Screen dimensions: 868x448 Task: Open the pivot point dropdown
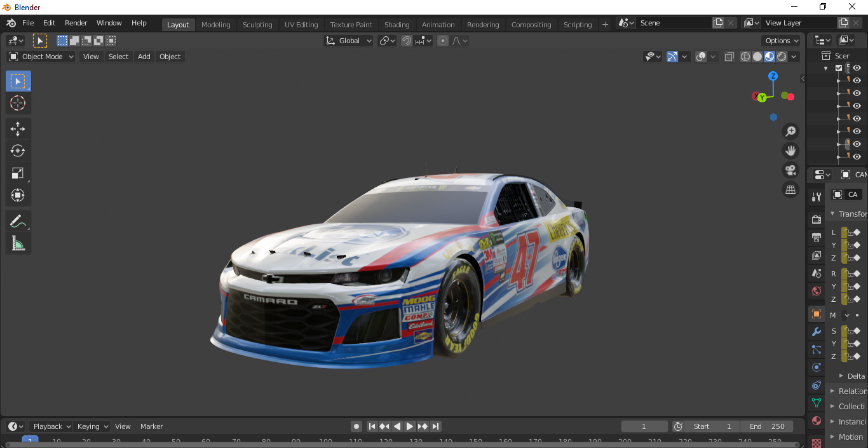387,41
